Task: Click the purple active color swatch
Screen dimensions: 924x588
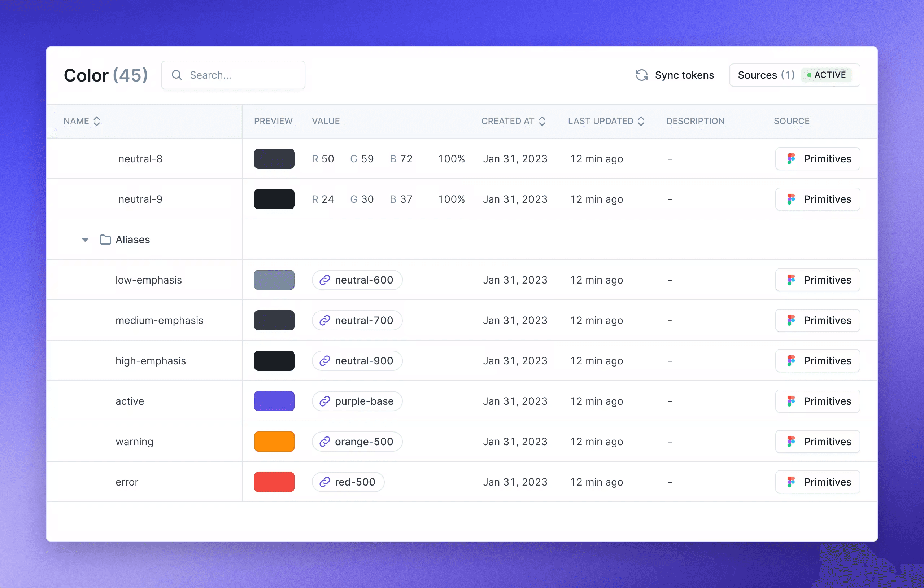Action: [x=274, y=401]
